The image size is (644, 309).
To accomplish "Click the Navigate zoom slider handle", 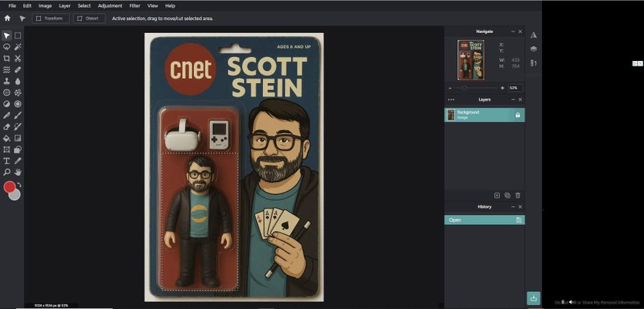I will pyautogui.click(x=464, y=88).
